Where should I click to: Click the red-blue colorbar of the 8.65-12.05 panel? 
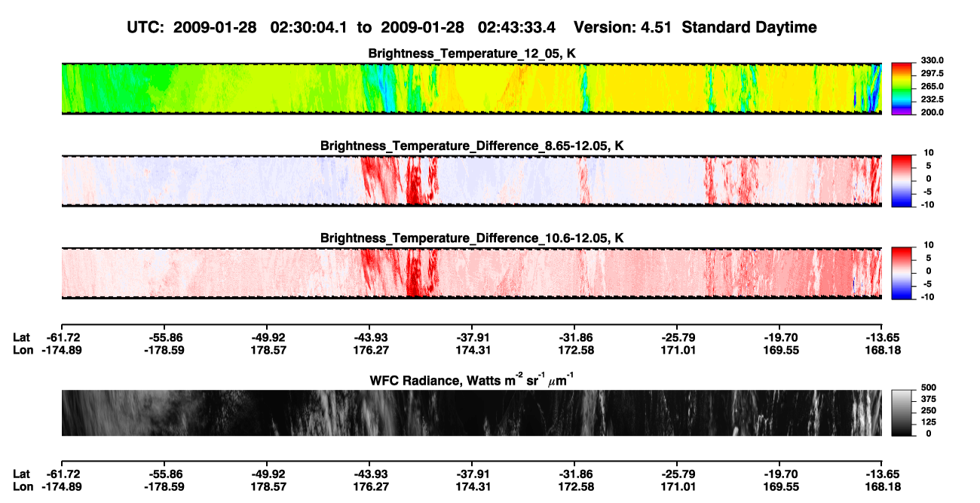pos(902,180)
